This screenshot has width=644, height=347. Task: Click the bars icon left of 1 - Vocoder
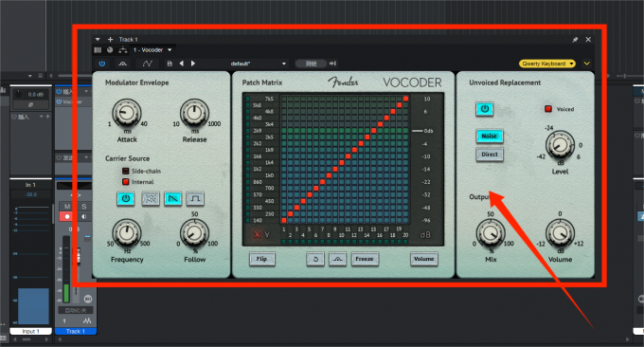(x=98, y=50)
